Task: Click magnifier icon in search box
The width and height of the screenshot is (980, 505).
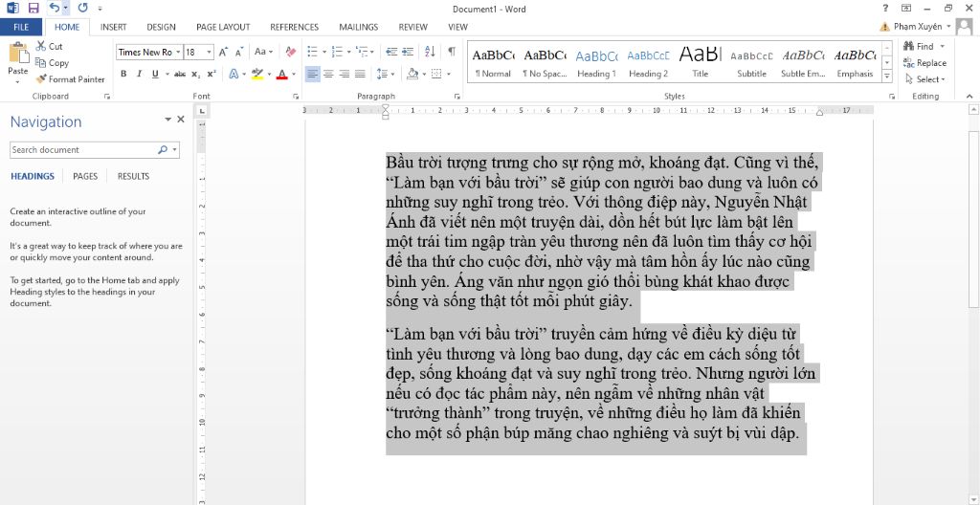Action: coord(163,150)
